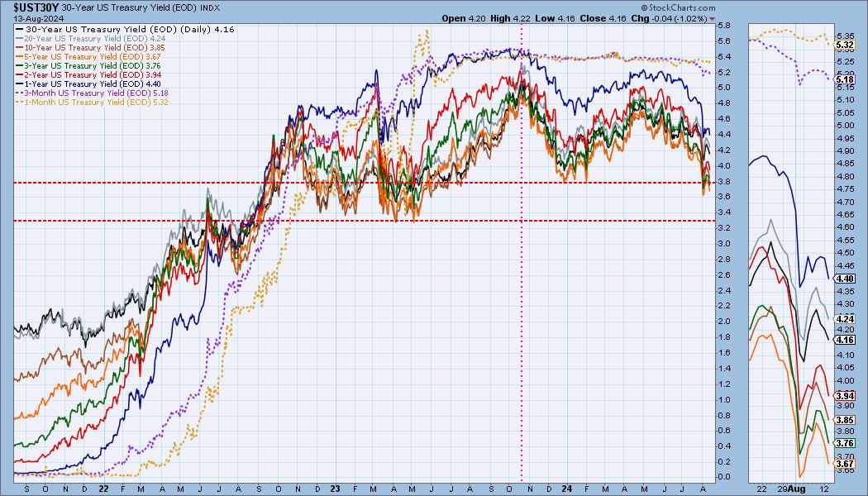Click the red down-arrow change indicator
Image resolution: width=868 pixels, height=496 pixels.
point(713,19)
